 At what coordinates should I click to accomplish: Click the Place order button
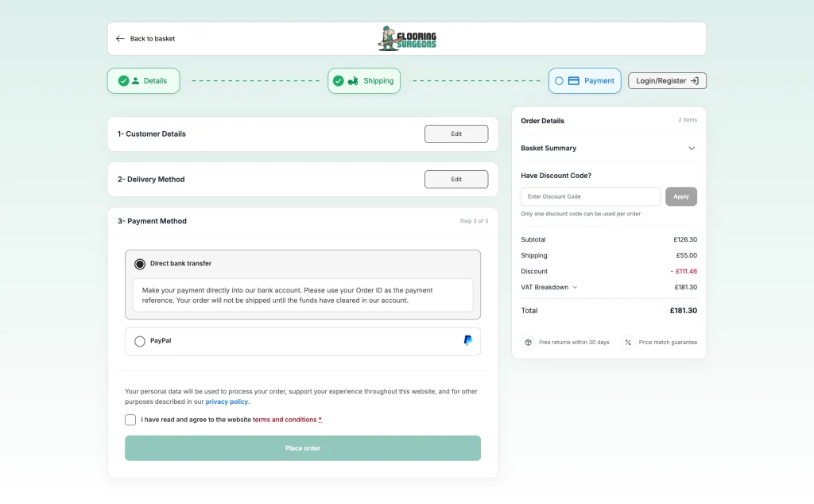point(303,448)
